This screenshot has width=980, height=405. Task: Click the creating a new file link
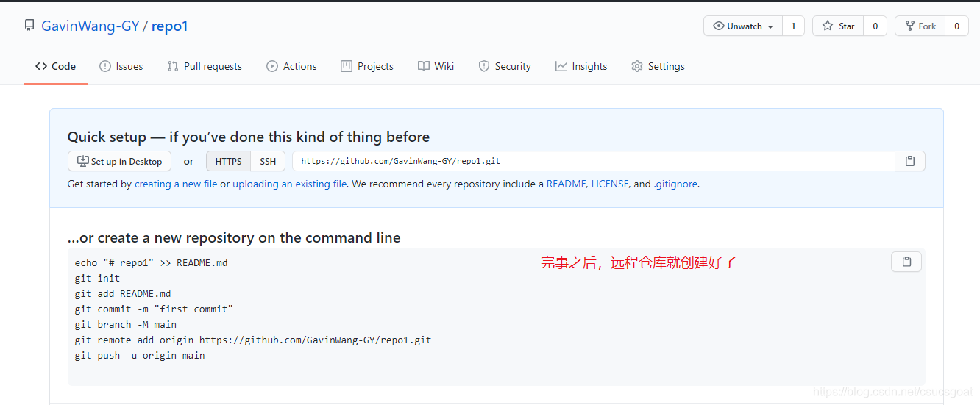coord(176,184)
